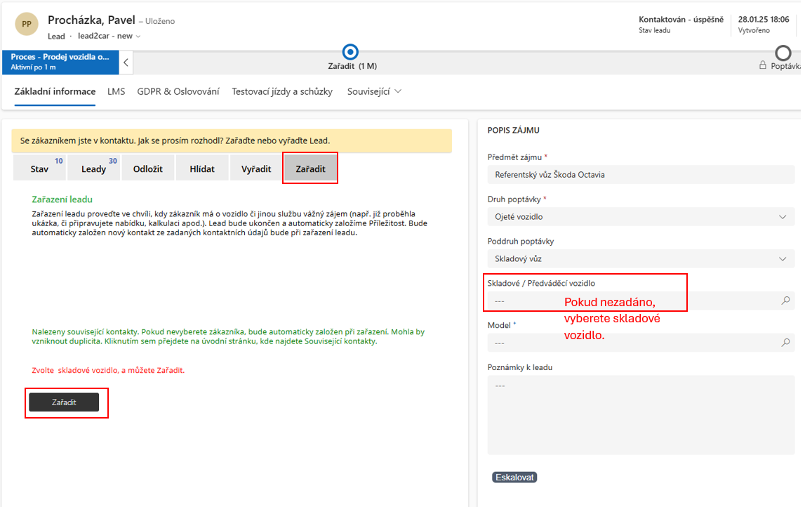Image resolution: width=812 pixels, height=507 pixels.
Task: Click green related contacts notice link
Action: coord(228,336)
